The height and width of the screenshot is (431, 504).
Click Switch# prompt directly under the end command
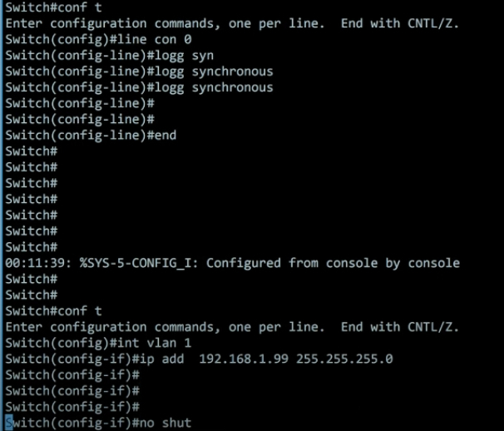point(31,151)
